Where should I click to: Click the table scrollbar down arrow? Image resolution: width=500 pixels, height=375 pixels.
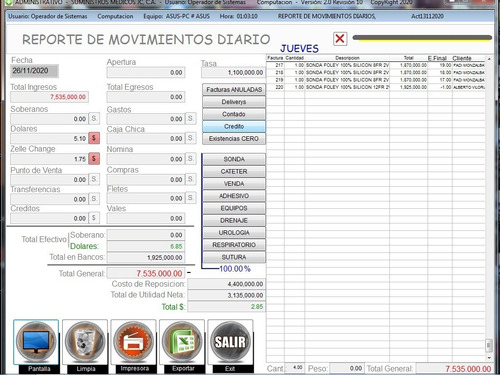[489, 357]
